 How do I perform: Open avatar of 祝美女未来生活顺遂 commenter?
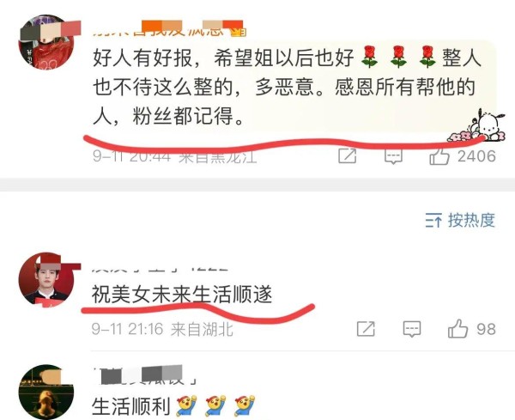[46, 280]
